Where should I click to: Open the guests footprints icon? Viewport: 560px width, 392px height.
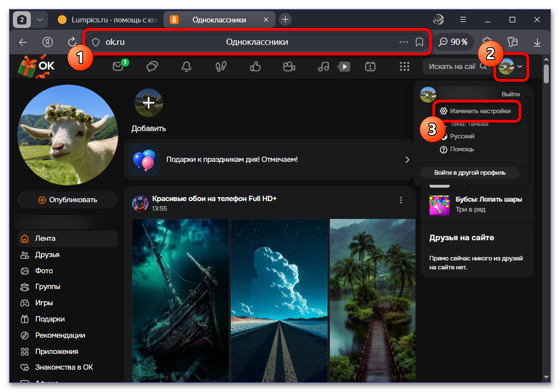(221, 67)
